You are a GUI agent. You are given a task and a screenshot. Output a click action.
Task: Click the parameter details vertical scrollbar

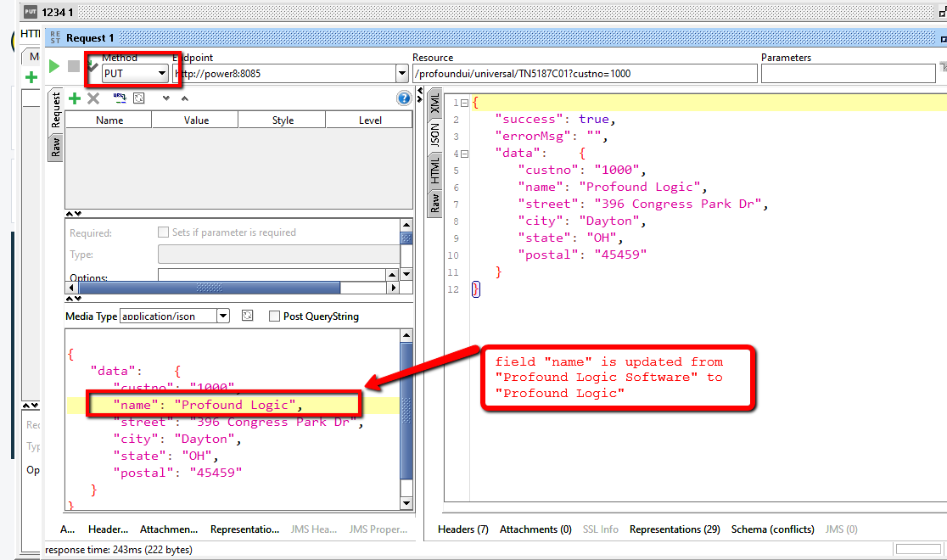pyautogui.click(x=406, y=249)
